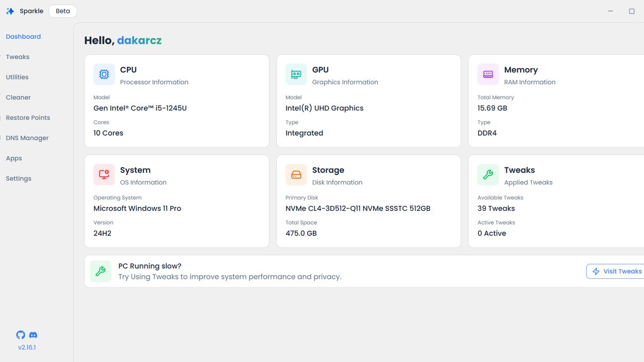
Task: Click the Visit Tweaks button
Action: (x=616, y=271)
